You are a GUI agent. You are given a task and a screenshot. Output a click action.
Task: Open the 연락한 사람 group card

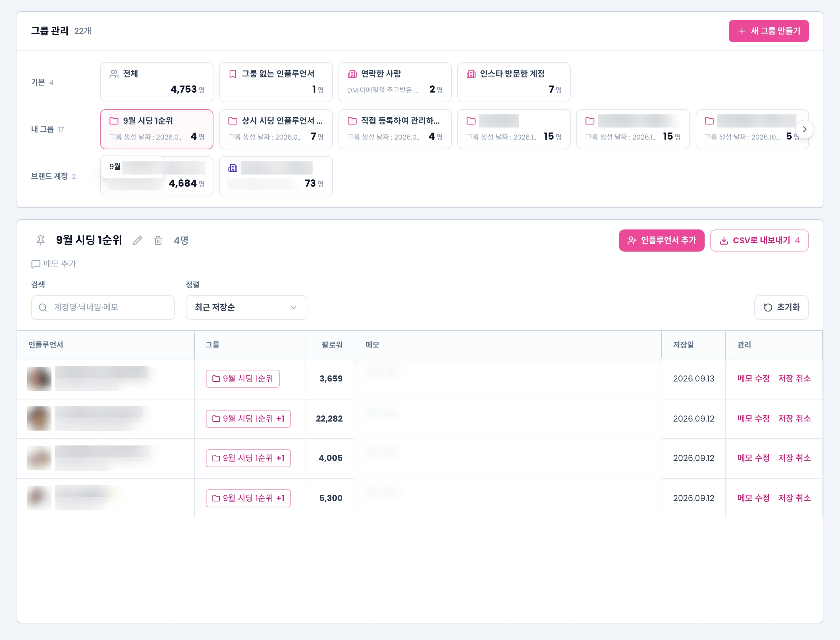coord(395,82)
